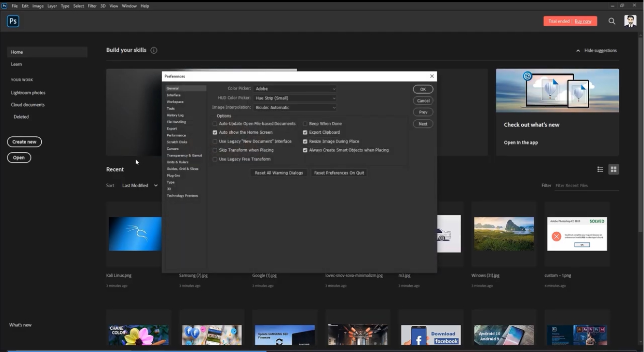Click Cancel in Preferences dialog
Image resolution: width=644 pixels, height=352 pixels.
tap(423, 101)
